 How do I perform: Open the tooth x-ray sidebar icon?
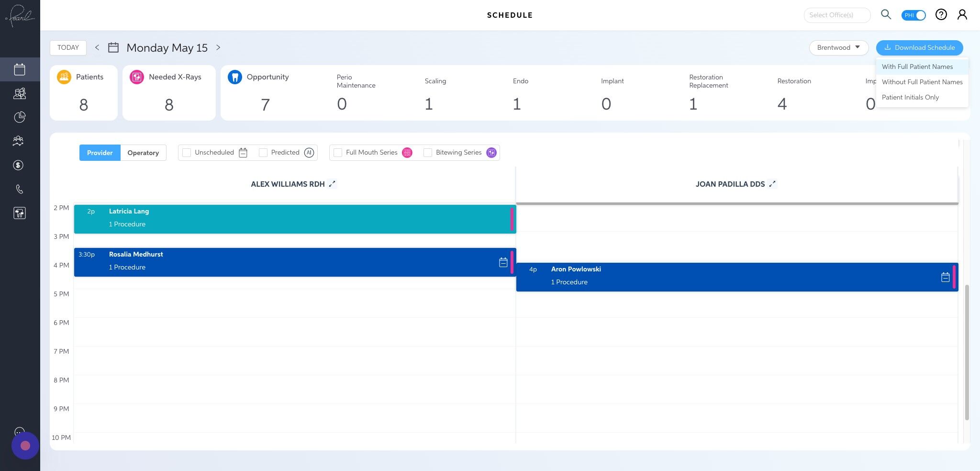[x=20, y=213]
